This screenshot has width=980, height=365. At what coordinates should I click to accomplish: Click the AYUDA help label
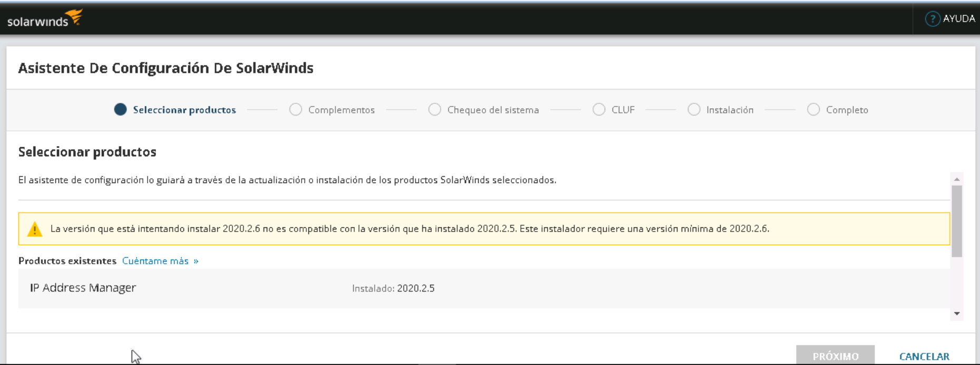(x=959, y=18)
